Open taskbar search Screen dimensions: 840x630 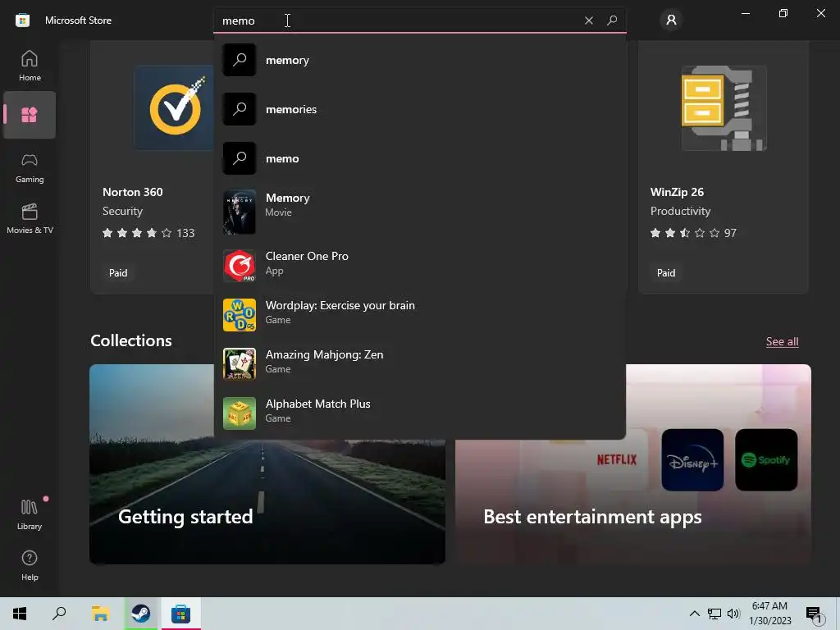pos(59,614)
